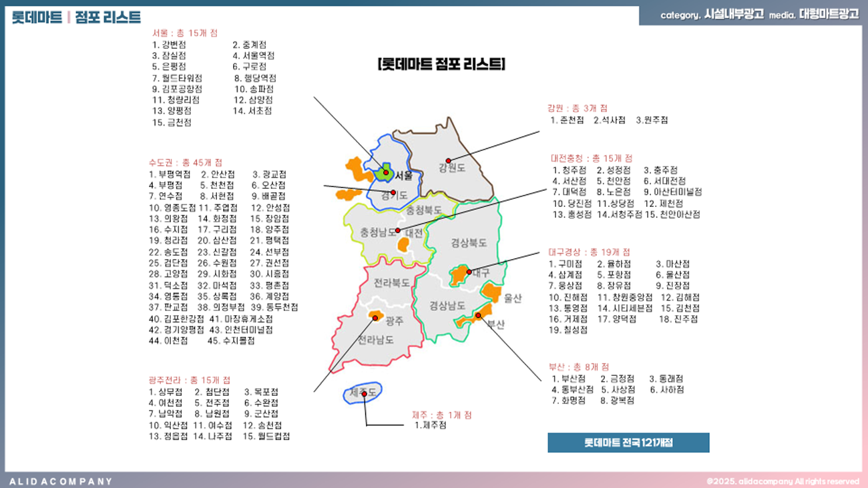Click the red marker on Daegu

click(x=469, y=272)
